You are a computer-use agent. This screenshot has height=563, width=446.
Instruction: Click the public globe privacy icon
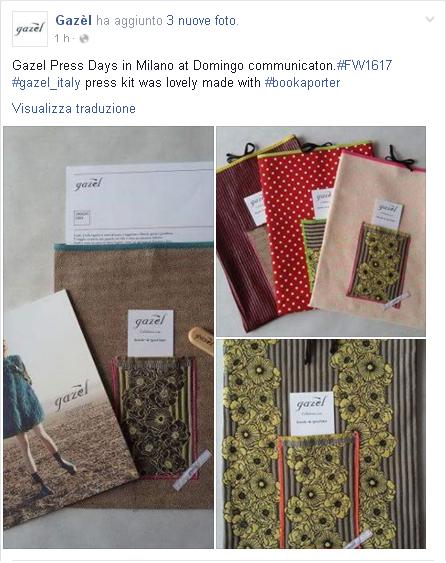point(84,38)
